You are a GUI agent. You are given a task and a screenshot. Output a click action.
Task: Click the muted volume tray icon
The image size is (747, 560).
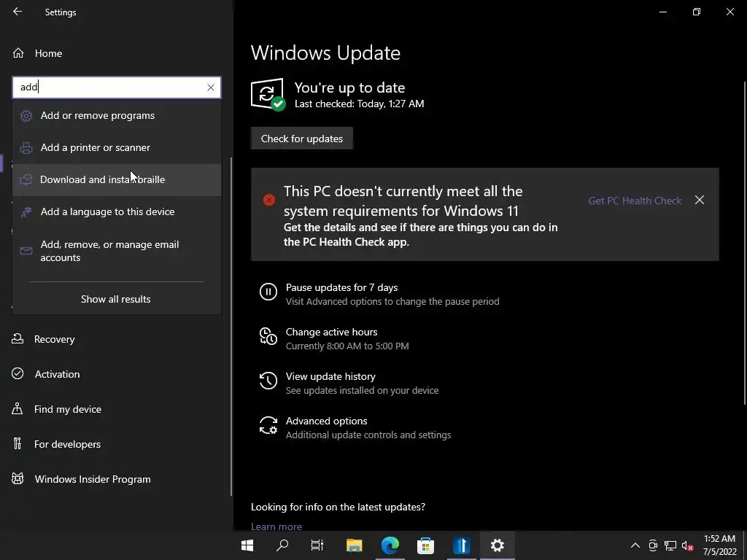coord(687,545)
